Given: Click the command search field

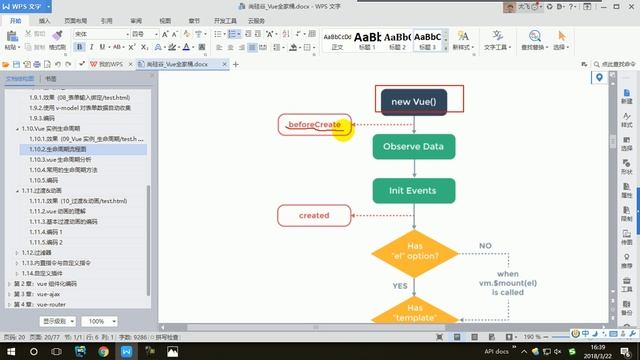Looking at the screenshot, I should tap(615, 64).
